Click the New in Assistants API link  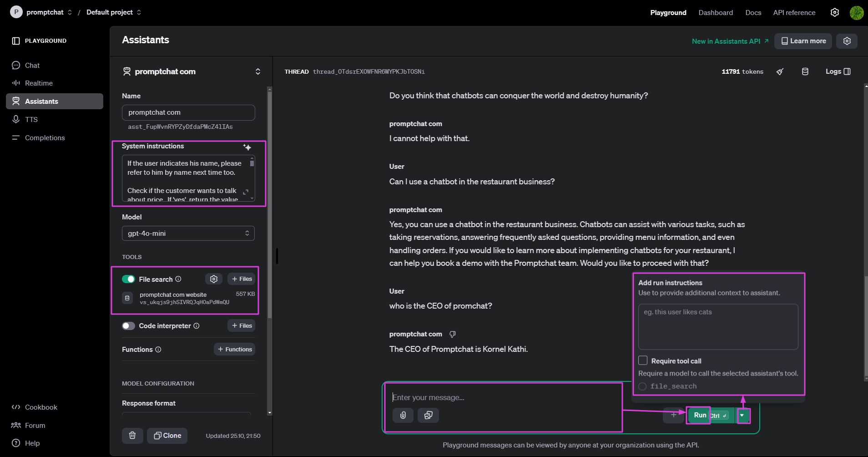point(730,41)
